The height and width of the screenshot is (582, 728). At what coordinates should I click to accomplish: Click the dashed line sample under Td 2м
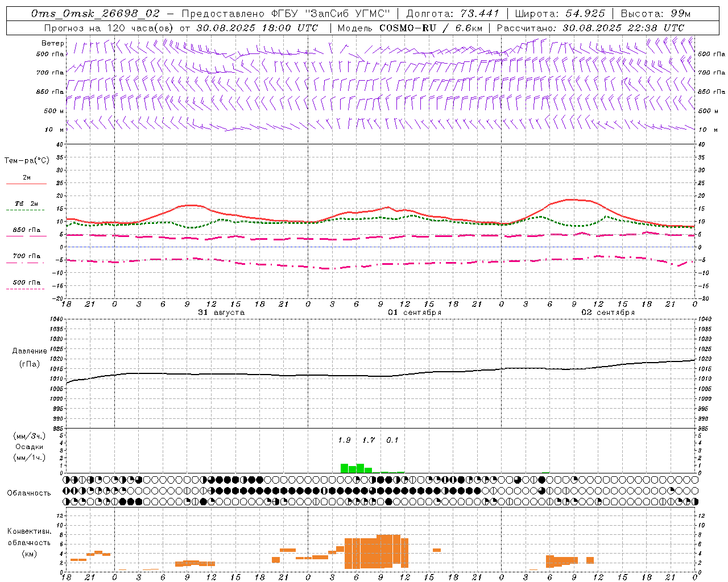(26, 210)
